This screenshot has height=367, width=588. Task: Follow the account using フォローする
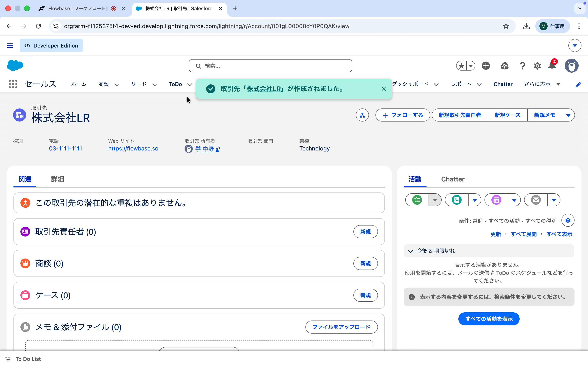pyautogui.click(x=402, y=115)
